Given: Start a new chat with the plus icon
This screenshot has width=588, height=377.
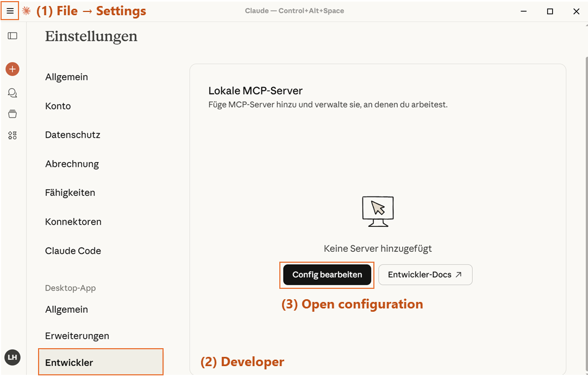Looking at the screenshot, I should pos(12,69).
